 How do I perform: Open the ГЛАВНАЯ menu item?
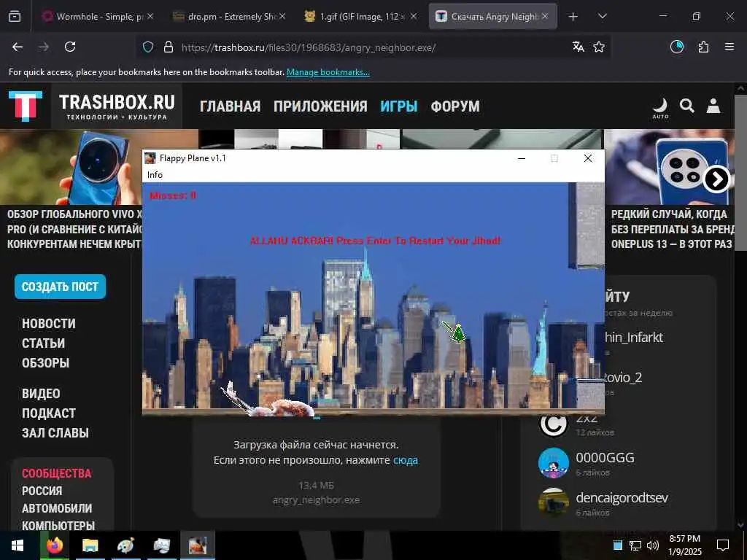tap(230, 106)
